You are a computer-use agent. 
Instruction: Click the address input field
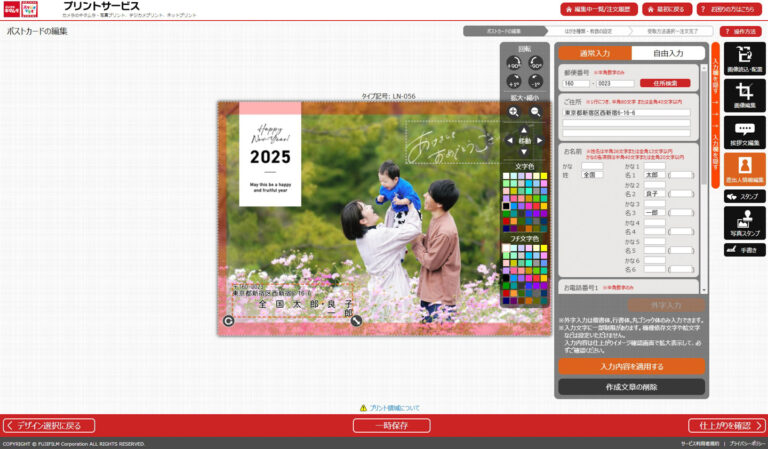tap(625, 113)
